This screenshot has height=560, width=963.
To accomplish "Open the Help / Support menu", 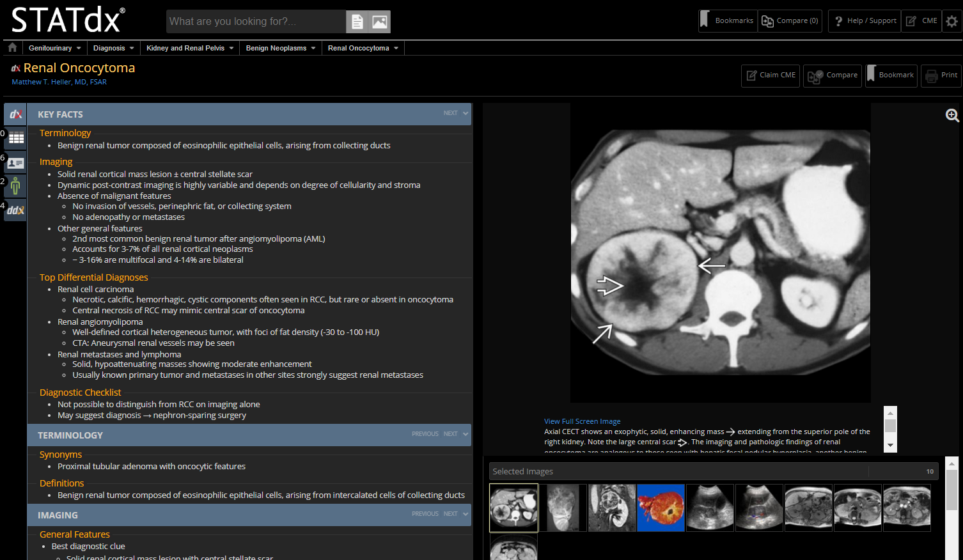I will 865,21.
